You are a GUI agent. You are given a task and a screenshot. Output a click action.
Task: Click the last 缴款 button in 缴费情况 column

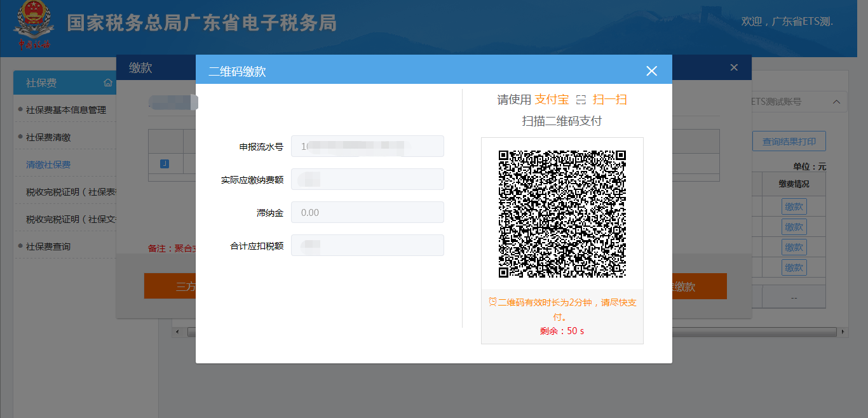click(x=794, y=267)
